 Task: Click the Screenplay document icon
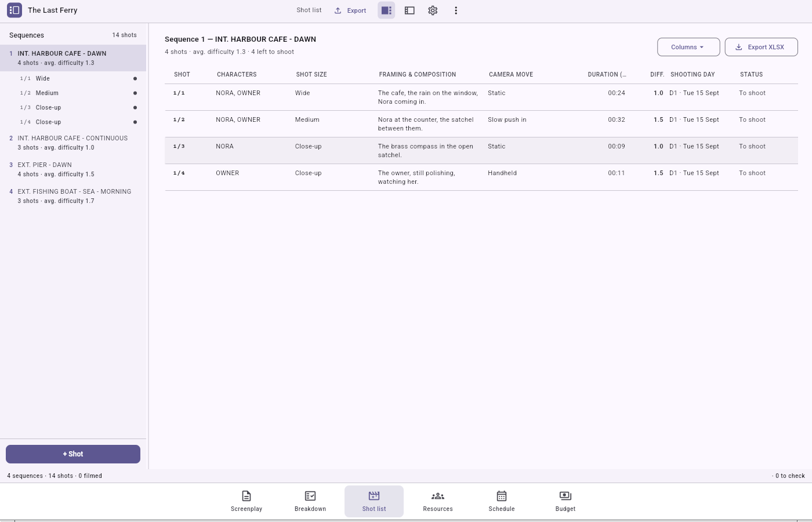(x=246, y=496)
